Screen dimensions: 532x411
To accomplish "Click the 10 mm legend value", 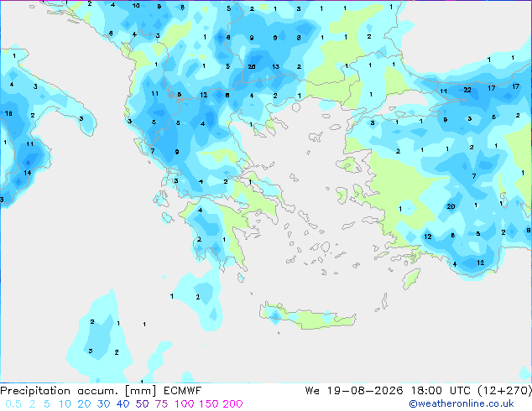I will [x=65, y=404].
